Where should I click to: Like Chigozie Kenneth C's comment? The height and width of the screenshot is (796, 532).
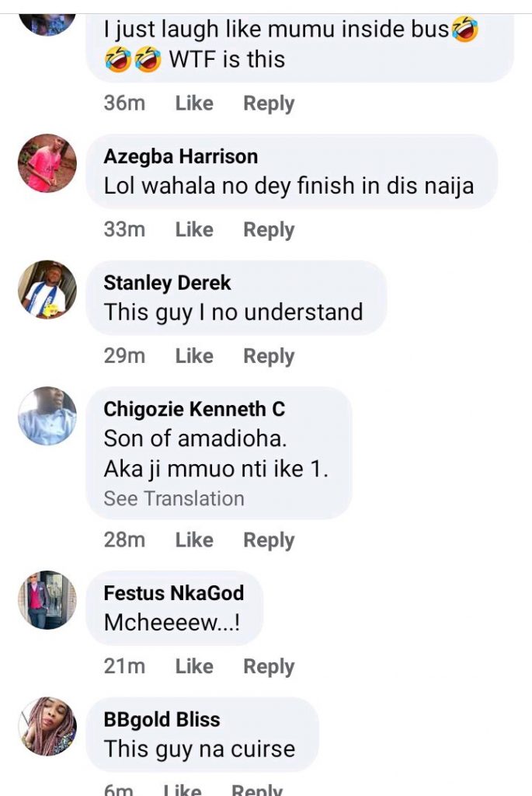point(194,539)
